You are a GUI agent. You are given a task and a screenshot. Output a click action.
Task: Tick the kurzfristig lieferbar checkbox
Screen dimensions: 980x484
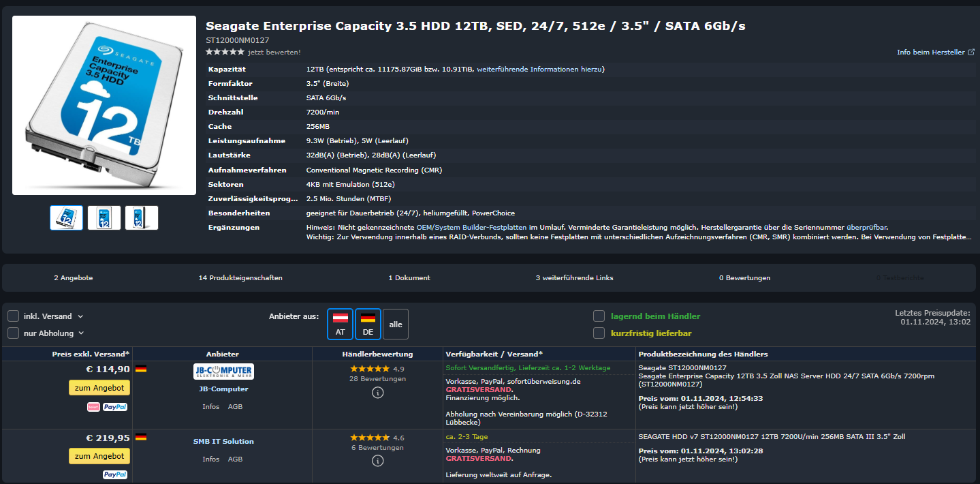[599, 333]
